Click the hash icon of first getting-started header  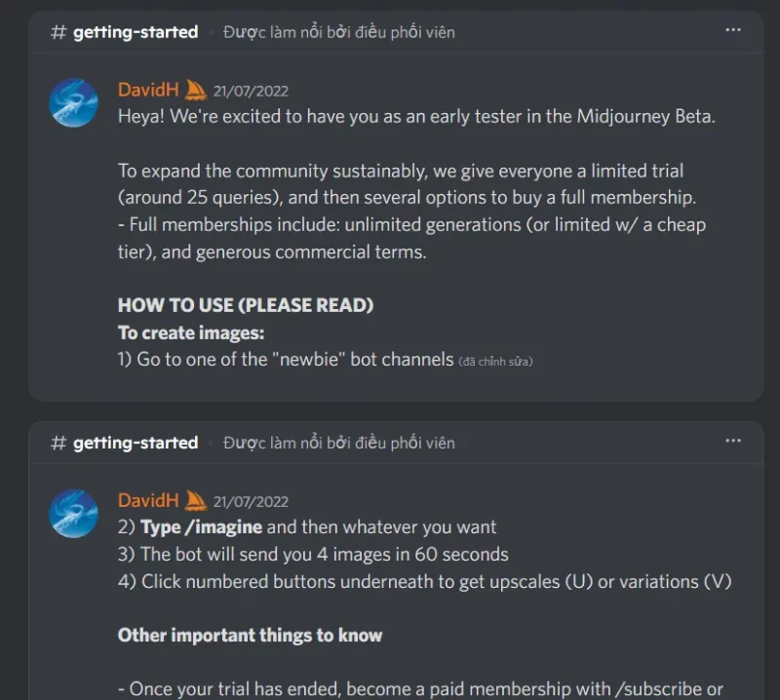[58, 32]
